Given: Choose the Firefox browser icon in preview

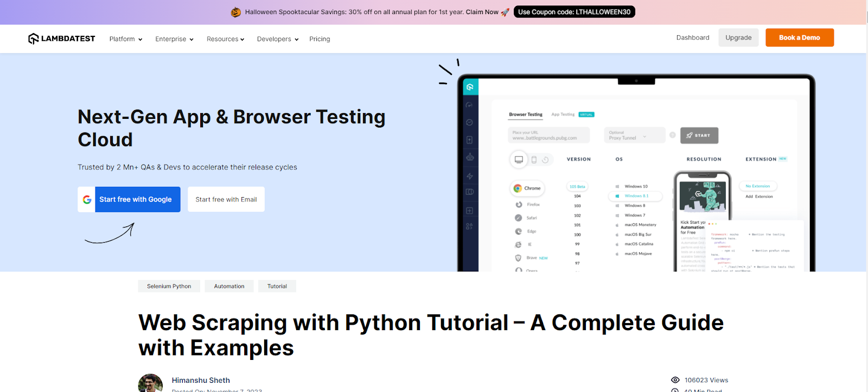Looking at the screenshot, I should pos(519,205).
